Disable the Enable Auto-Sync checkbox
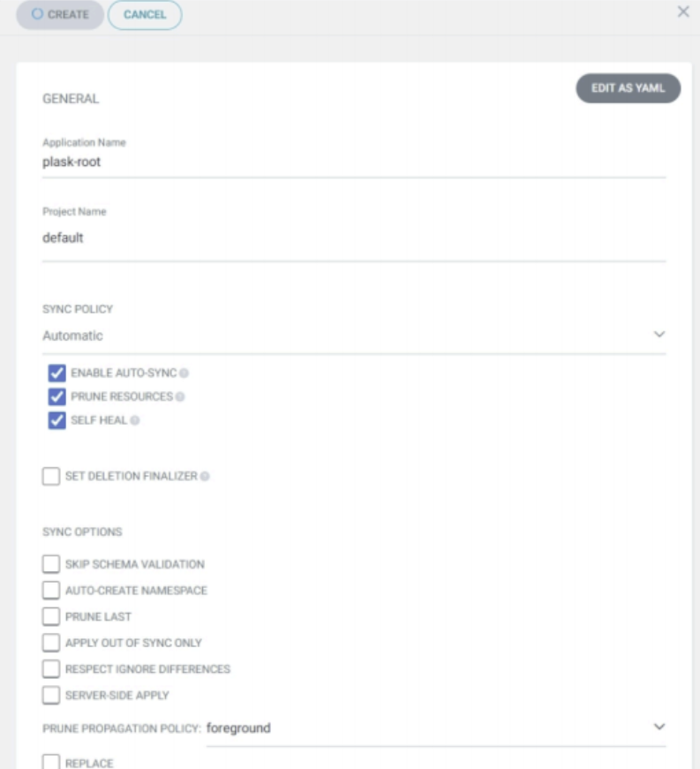 (x=57, y=373)
